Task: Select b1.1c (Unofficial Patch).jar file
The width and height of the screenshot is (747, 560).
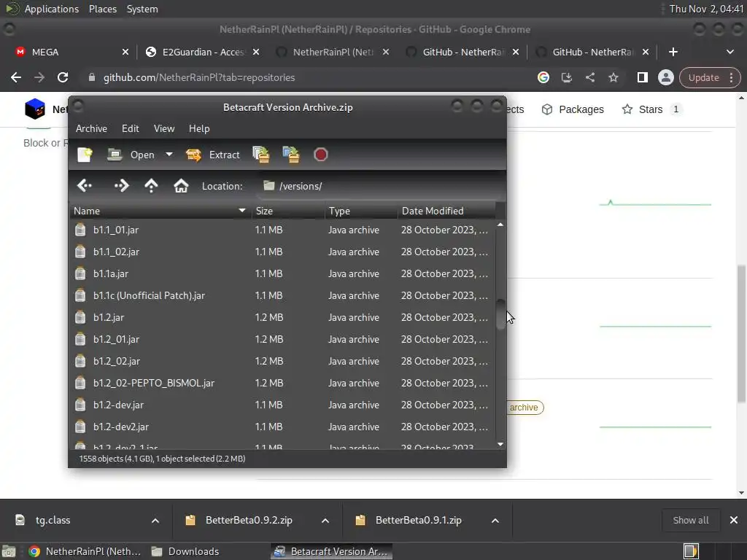Action: (x=283, y=296)
